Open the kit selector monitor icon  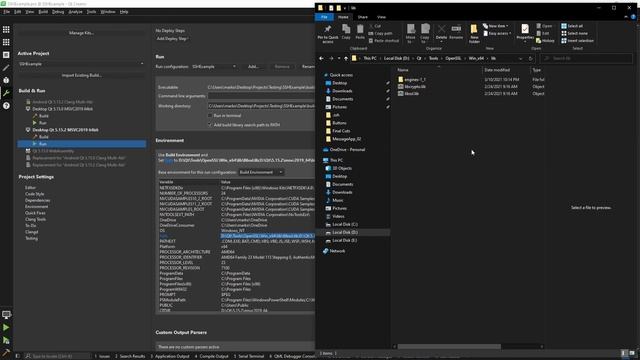(x=6, y=315)
